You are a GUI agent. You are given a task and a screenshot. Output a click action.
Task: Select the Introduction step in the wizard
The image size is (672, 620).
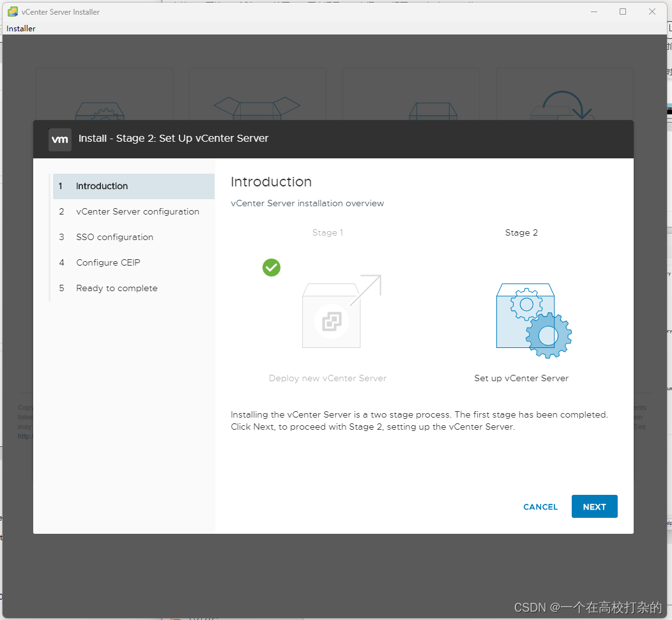point(134,186)
